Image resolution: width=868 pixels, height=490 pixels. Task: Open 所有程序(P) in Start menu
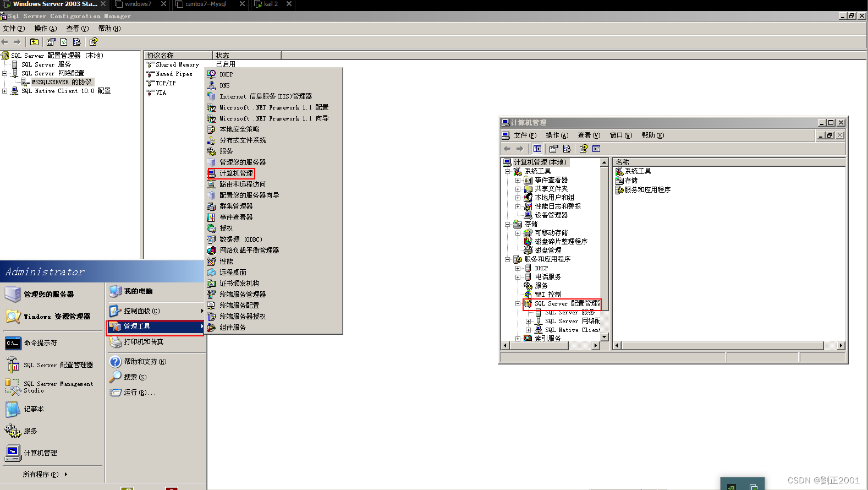pos(45,474)
